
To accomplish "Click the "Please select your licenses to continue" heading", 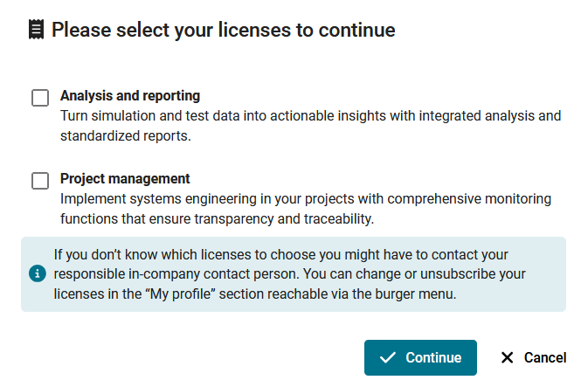I will (224, 30).
